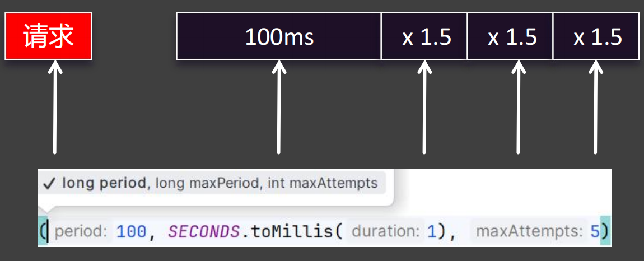
Task: Click the checkmark in parameter tooltip
Action: coord(49,183)
